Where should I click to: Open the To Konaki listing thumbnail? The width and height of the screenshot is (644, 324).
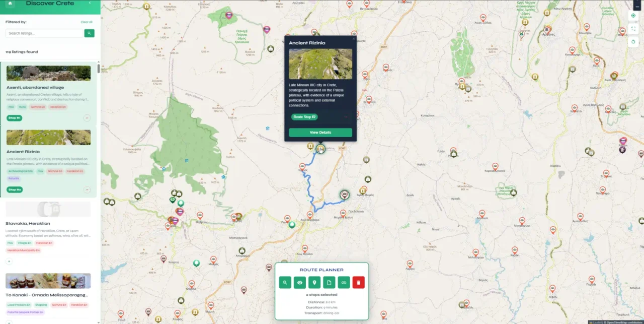(48, 281)
